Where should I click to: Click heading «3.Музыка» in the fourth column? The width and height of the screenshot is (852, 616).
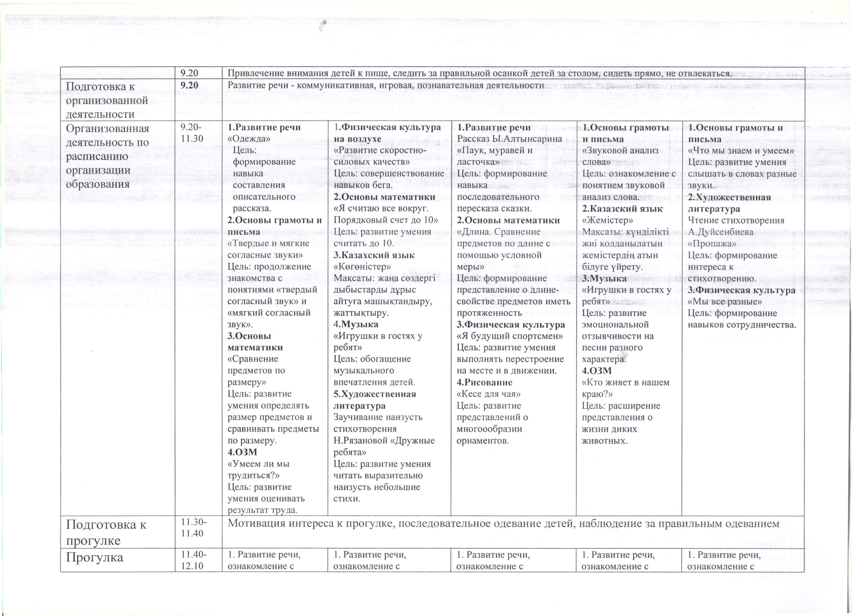tap(604, 278)
